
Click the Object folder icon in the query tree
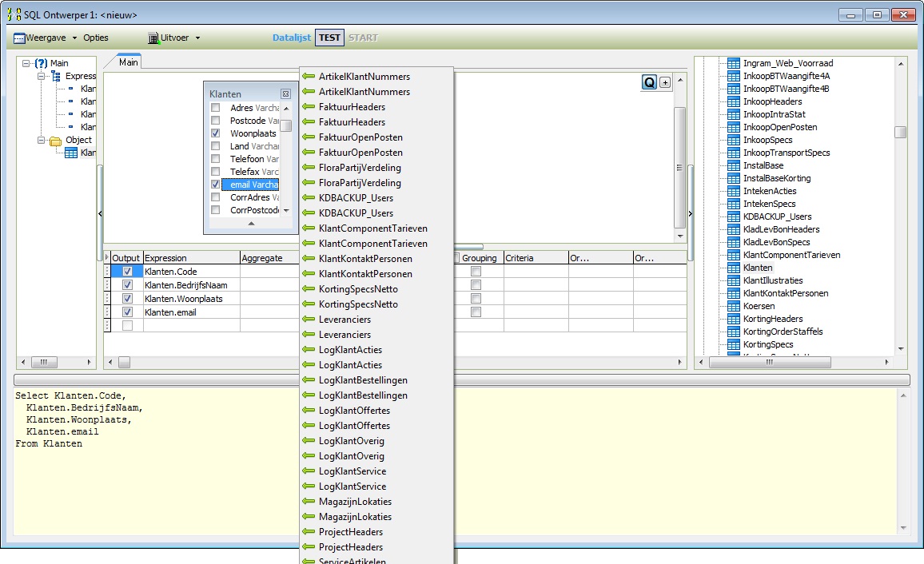click(55, 140)
